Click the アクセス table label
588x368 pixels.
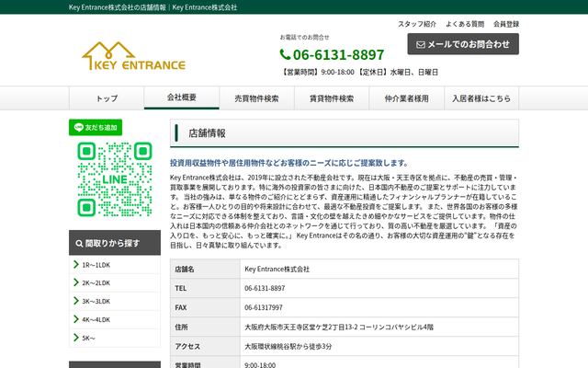187,346
